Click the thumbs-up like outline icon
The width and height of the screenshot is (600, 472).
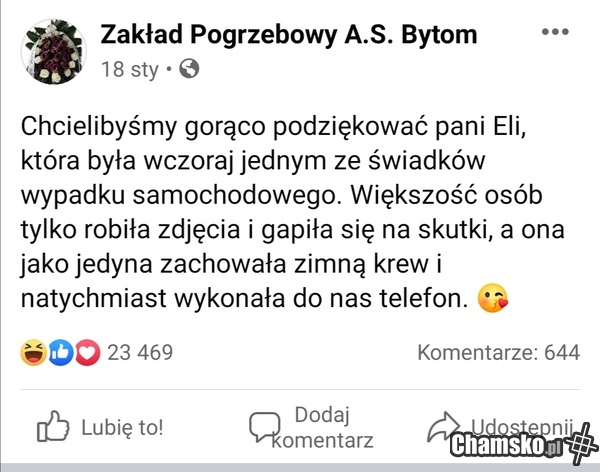click(x=53, y=426)
